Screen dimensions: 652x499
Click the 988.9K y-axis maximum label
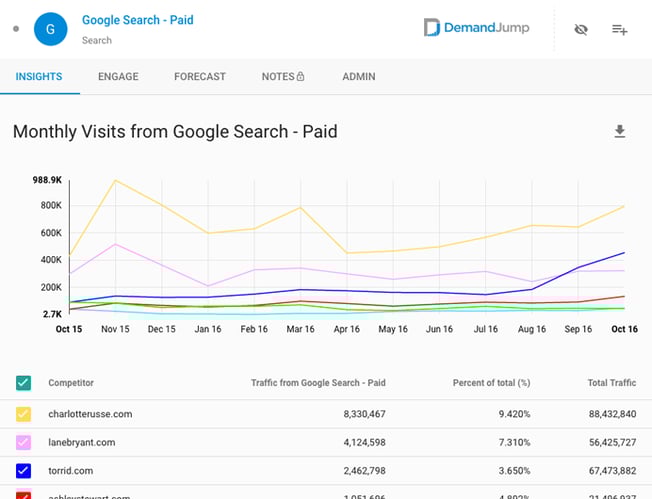point(47,180)
